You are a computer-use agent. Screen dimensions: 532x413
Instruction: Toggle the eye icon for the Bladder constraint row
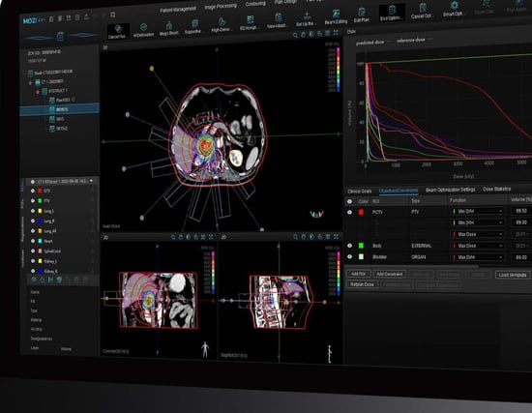[349, 257]
